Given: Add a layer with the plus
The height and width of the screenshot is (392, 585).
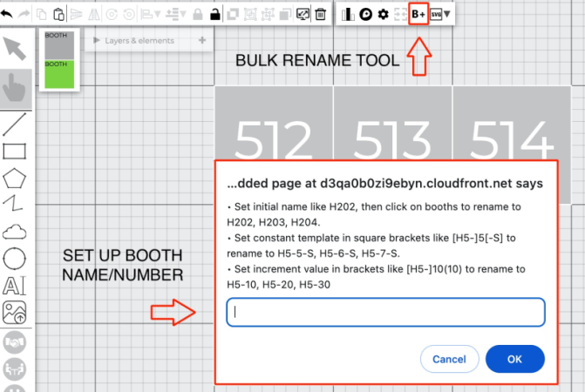Looking at the screenshot, I should coord(202,40).
